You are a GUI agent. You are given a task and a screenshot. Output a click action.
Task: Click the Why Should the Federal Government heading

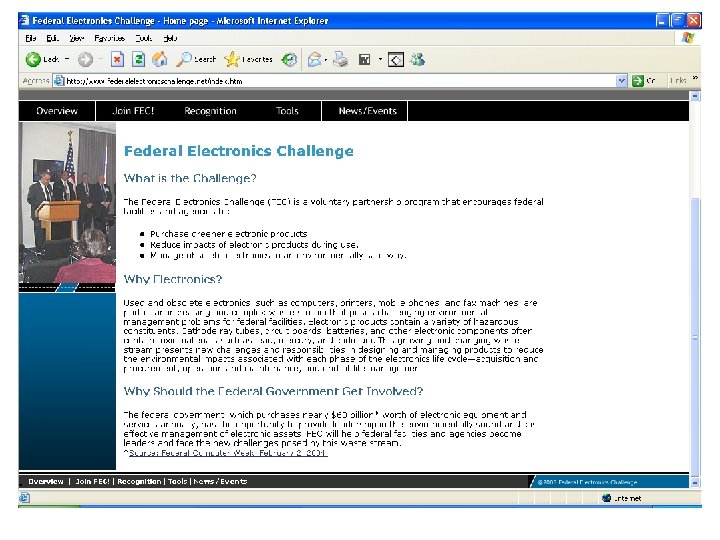point(273,391)
